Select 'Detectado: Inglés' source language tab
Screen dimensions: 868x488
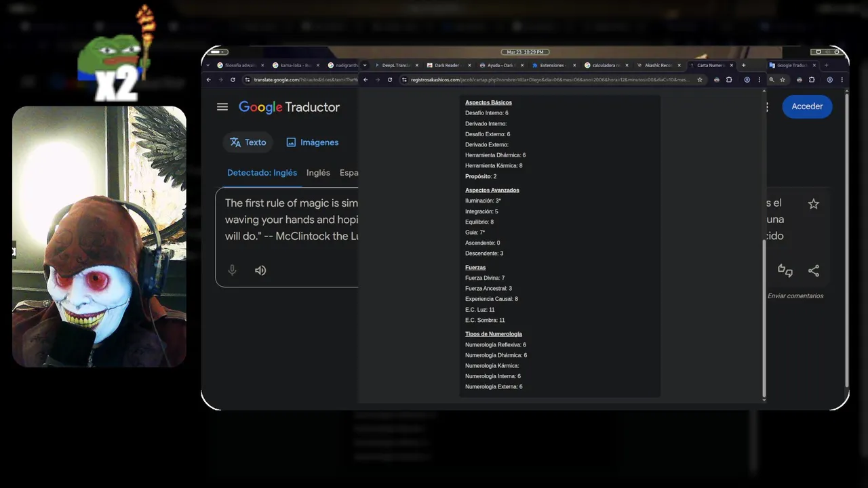(262, 173)
